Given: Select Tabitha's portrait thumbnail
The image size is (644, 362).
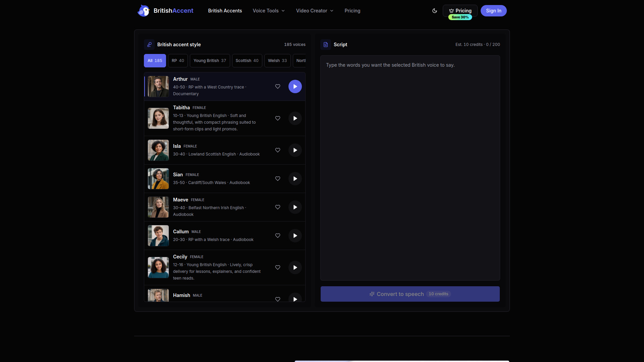Looking at the screenshot, I should pyautogui.click(x=158, y=118).
